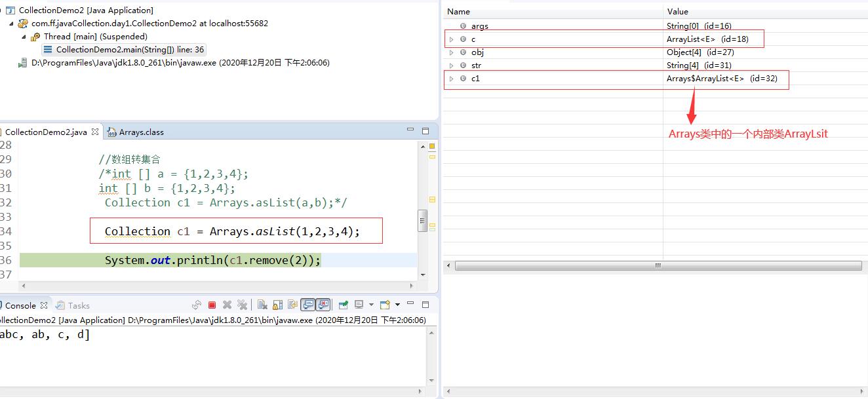The height and width of the screenshot is (399, 868).
Task: Toggle show console when standard out changes
Action: (x=307, y=305)
